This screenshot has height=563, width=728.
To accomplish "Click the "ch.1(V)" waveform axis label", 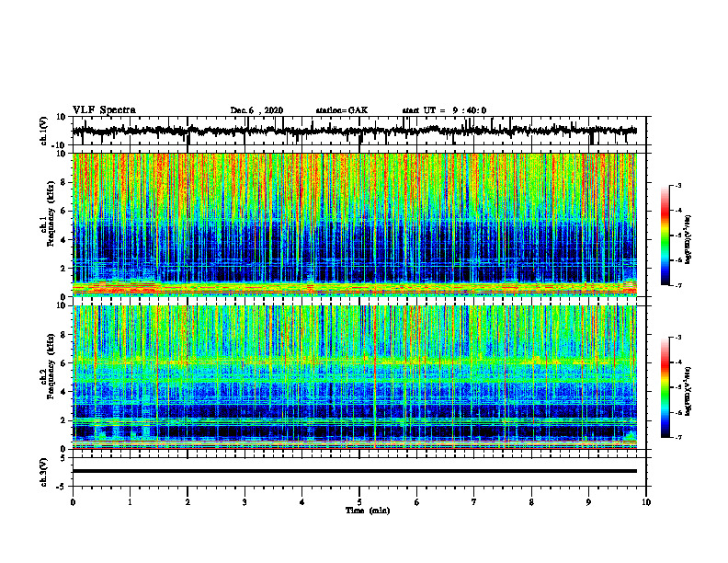I will click(x=44, y=131).
